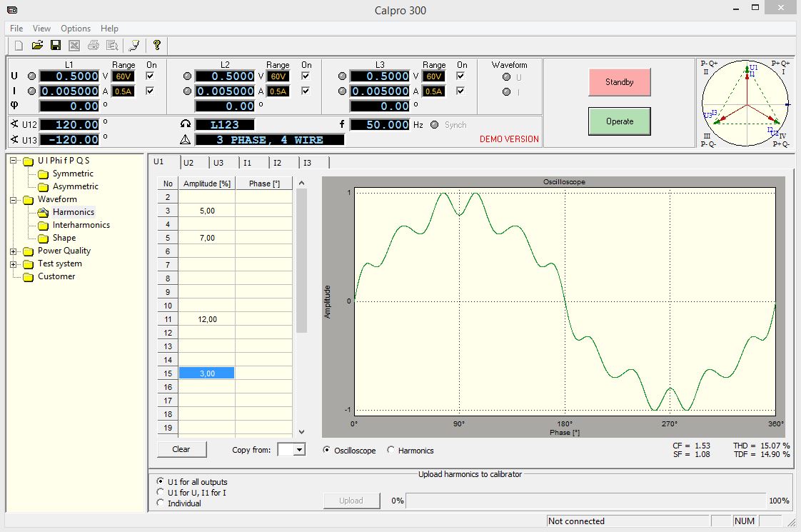This screenshot has width=801, height=532.
Task: Open the L3 current 0.5A range selector
Action: pos(434,91)
